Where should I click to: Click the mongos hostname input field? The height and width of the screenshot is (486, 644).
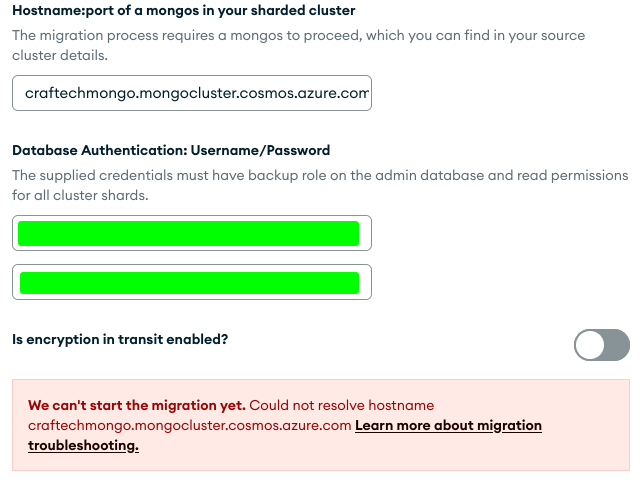click(x=192, y=92)
